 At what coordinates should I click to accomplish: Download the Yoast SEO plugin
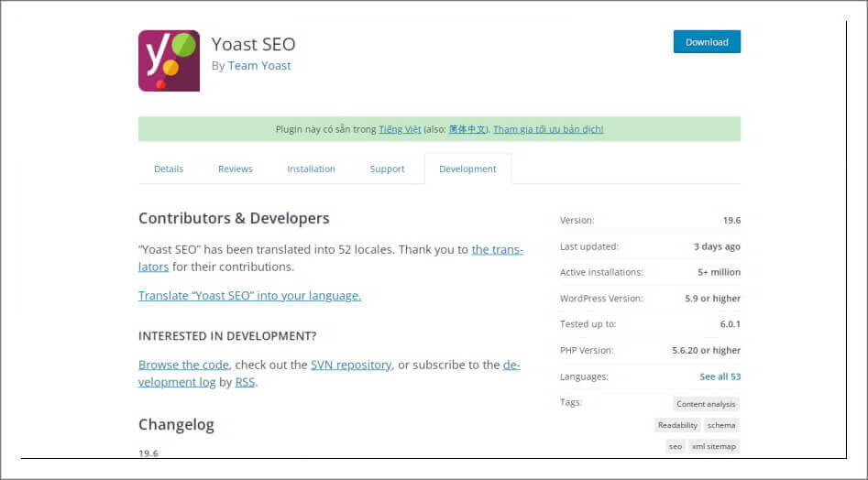(707, 42)
